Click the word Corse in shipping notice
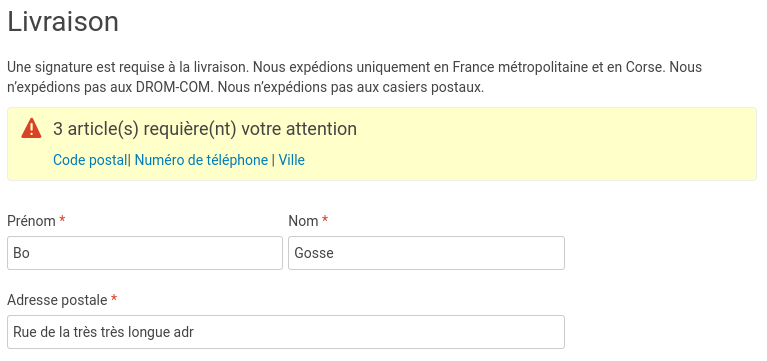The height and width of the screenshot is (361, 767). pyautogui.click(x=645, y=67)
